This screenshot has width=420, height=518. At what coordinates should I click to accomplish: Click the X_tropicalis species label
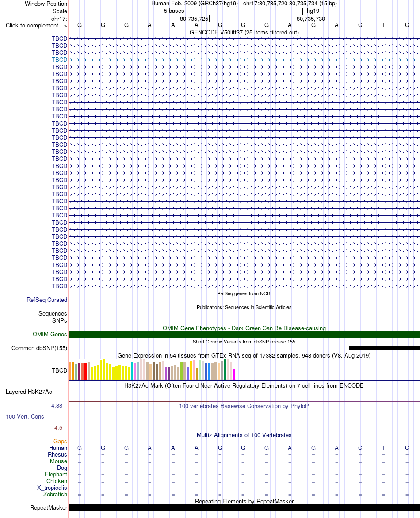pyautogui.click(x=52, y=488)
